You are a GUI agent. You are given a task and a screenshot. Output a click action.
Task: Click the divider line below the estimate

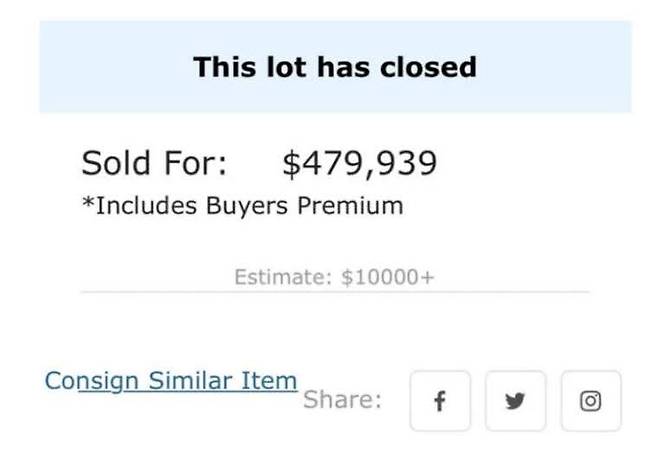click(x=334, y=292)
